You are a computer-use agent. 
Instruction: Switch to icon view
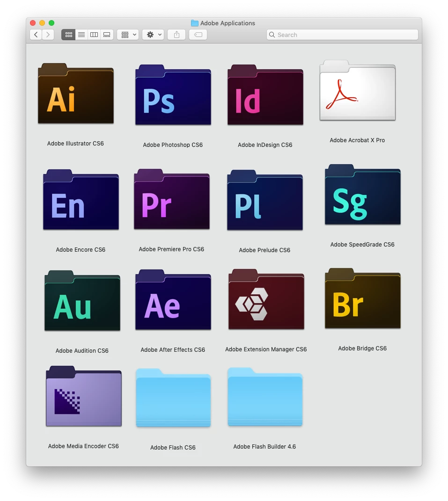[68, 35]
